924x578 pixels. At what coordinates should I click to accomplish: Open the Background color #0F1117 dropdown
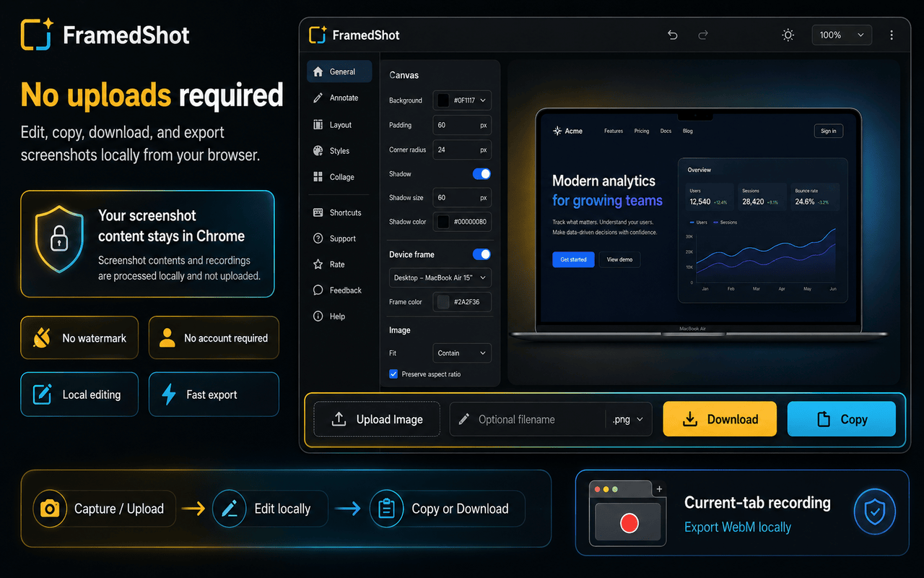462,100
